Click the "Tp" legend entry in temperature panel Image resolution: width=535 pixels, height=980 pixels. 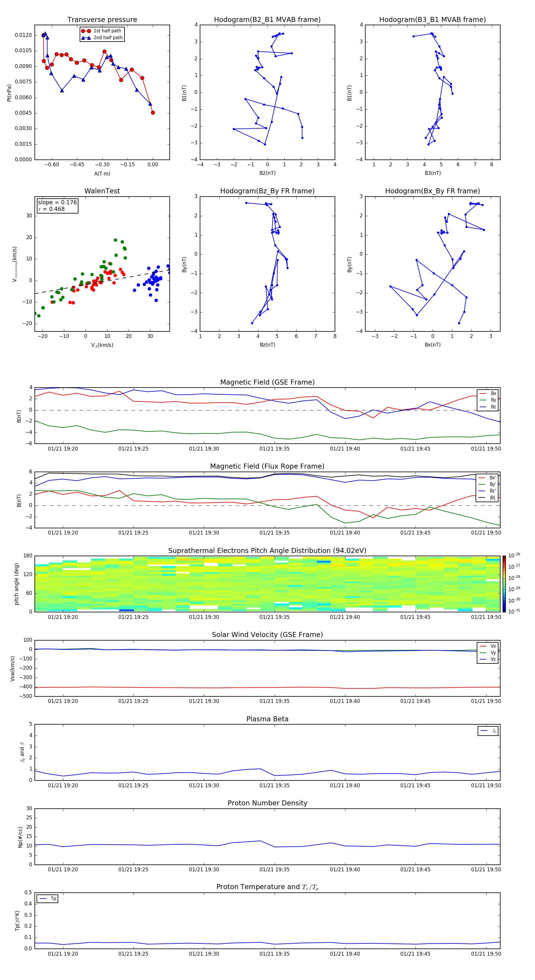click(x=48, y=899)
